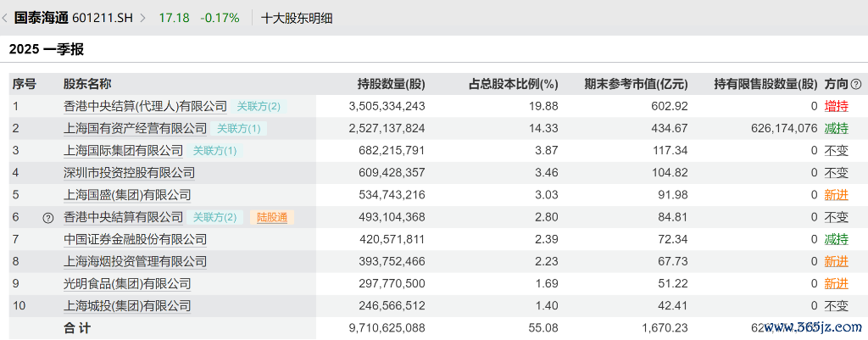Expand 关联方(1) tag beside 上海国际集团有限公司
Image resolution: width=868 pixels, height=340 pixels.
tap(214, 151)
